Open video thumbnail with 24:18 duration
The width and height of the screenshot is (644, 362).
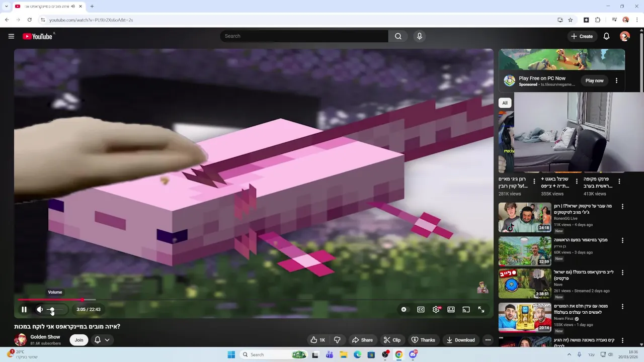coord(525,217)
